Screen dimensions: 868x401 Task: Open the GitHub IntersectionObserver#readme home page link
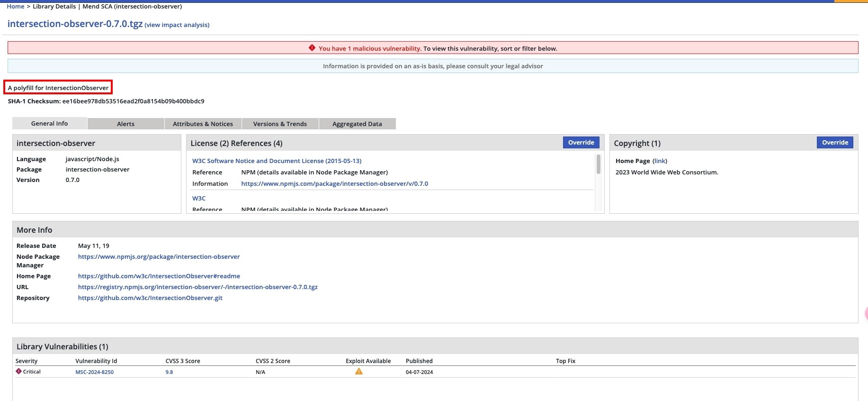159,276
